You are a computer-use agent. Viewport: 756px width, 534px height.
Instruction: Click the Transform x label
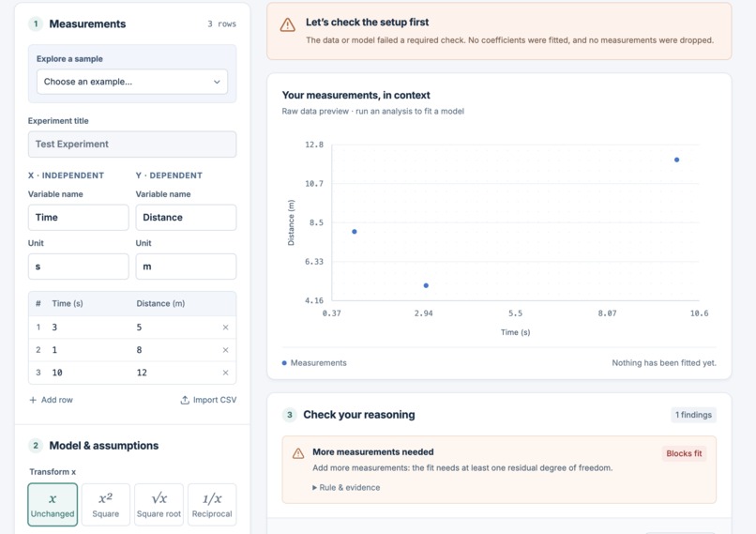53,472
